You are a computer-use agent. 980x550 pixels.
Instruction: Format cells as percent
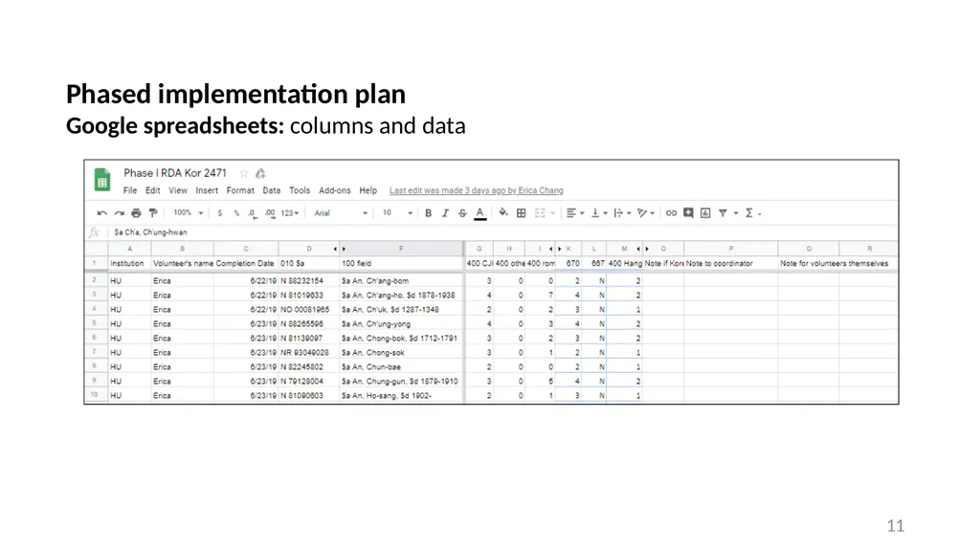coord(236,213)
